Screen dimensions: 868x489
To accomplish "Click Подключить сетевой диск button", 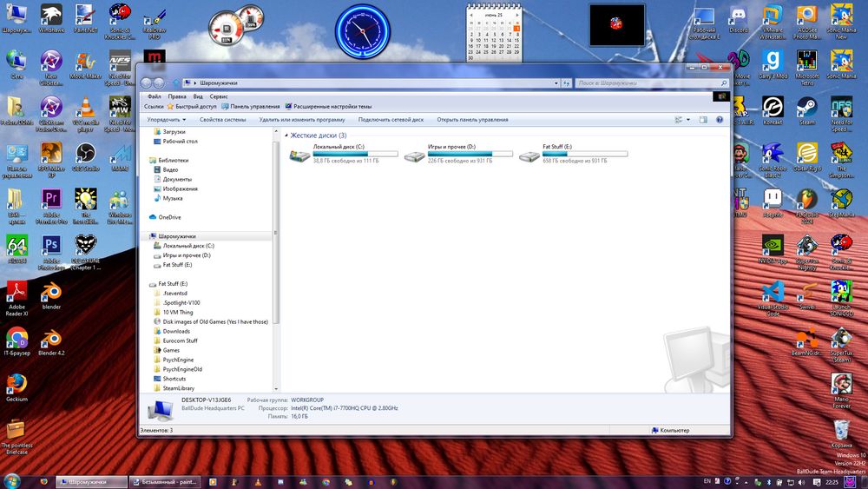I will point(391,120).
